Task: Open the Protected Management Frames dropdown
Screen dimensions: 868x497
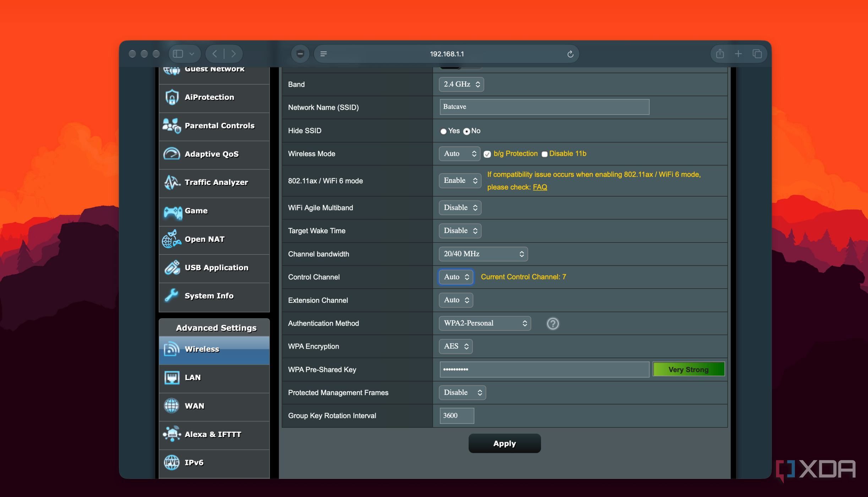Action: pyautogui.click(x=462, y=393)
